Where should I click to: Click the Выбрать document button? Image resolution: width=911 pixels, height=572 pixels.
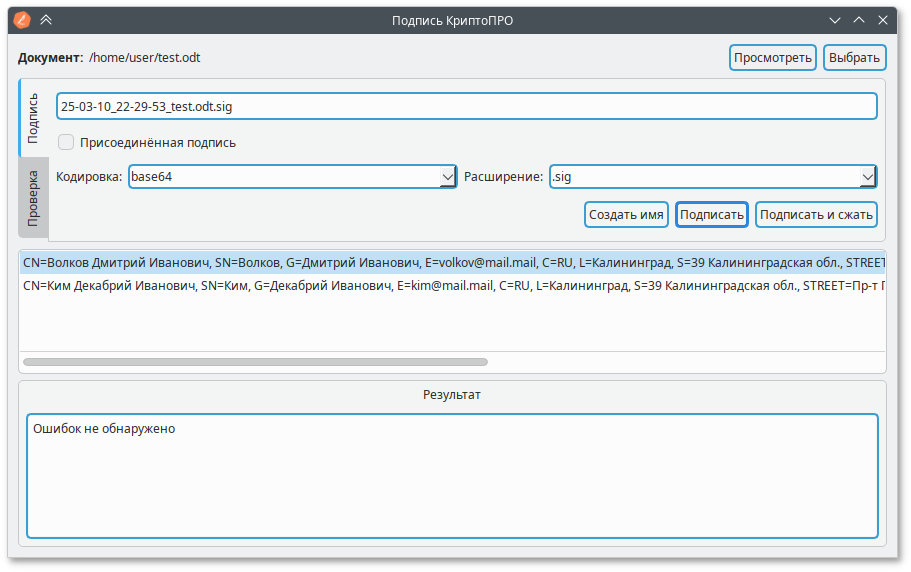pyautogui.click(x=854, y=57)
